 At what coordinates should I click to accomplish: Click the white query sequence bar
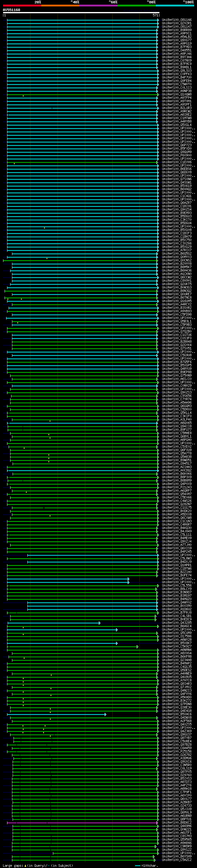tap(81, 12)
